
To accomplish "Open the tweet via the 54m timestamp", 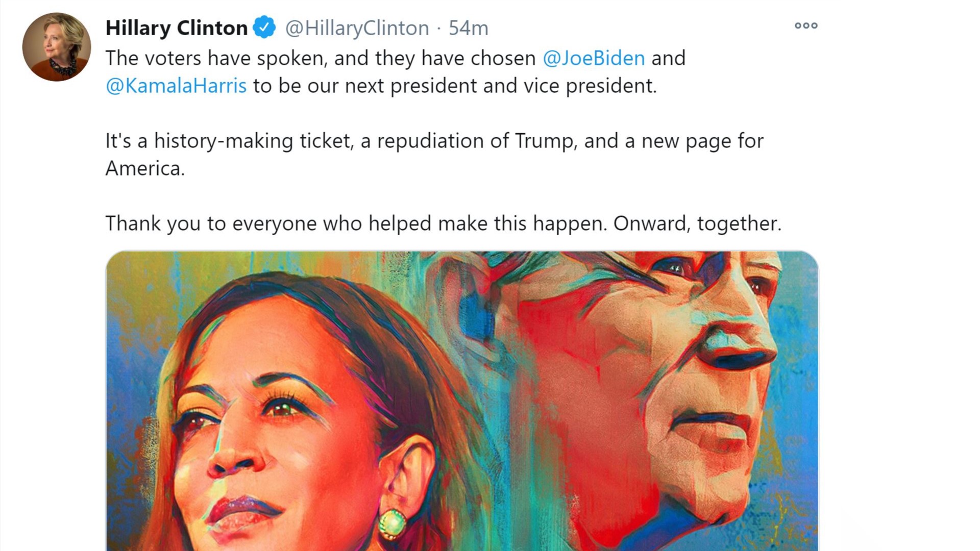I will [x=468, y=28].
